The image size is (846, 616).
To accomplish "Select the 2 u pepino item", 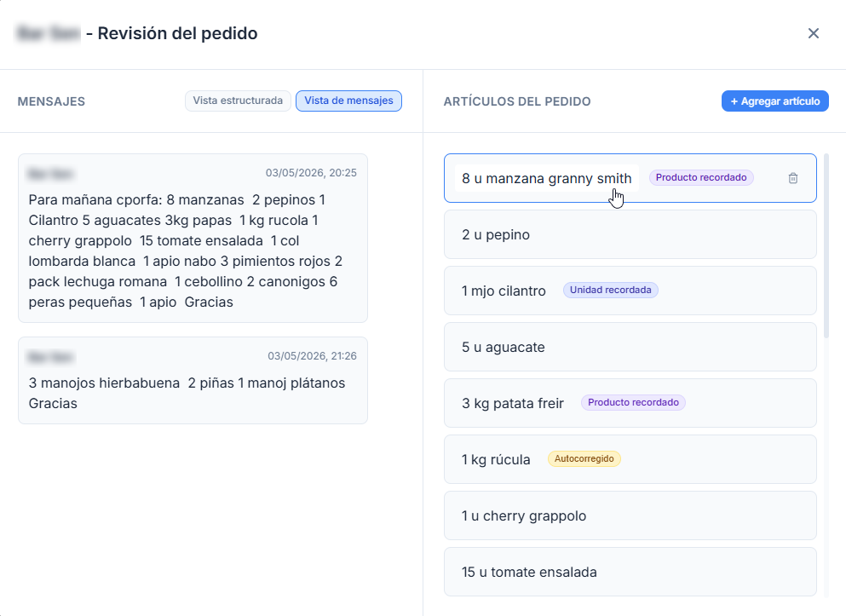I will pyautogui.click(x=630, y=234).
